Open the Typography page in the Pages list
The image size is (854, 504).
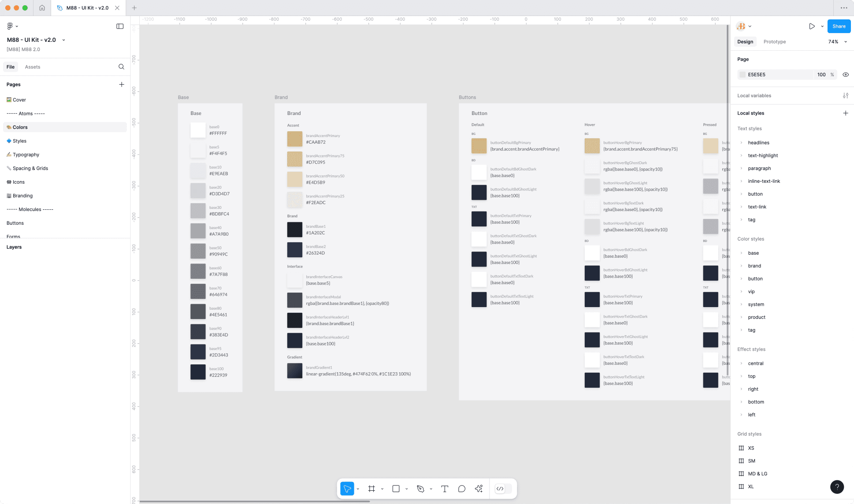tap(26, 155)
